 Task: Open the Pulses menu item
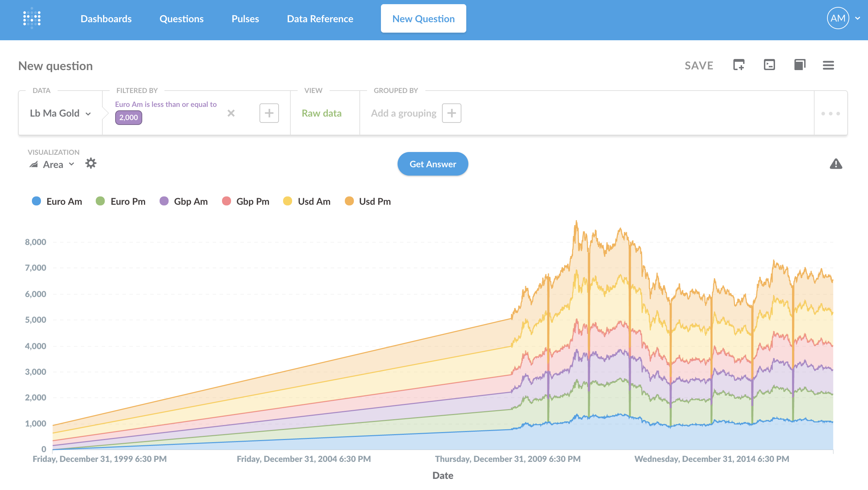245,19
